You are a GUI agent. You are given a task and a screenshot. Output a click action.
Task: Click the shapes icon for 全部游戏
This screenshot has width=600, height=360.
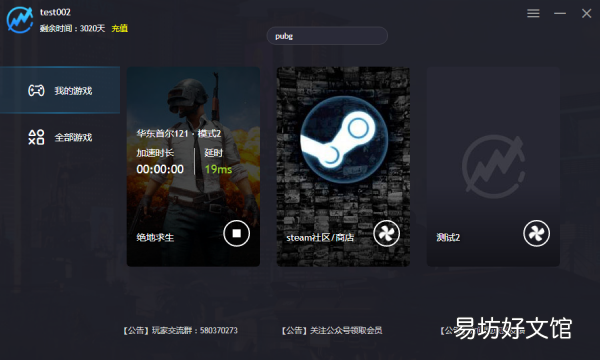pos(36,137)
